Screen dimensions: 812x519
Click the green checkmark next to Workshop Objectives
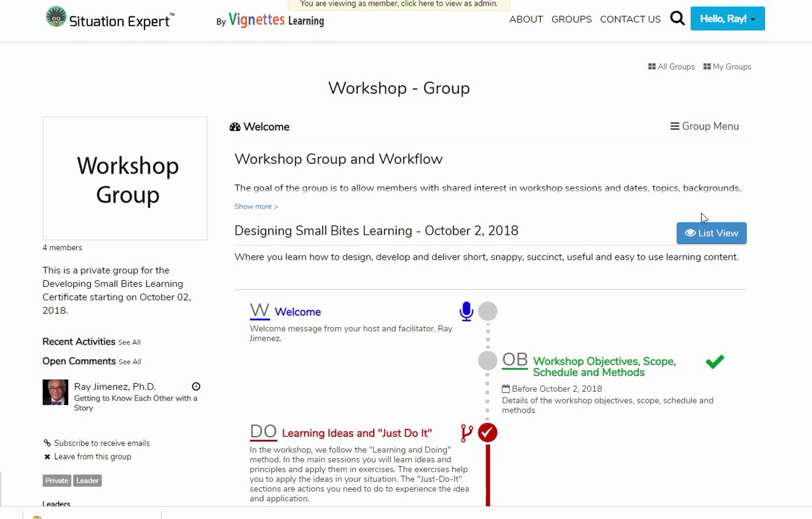tap(715, 362)
